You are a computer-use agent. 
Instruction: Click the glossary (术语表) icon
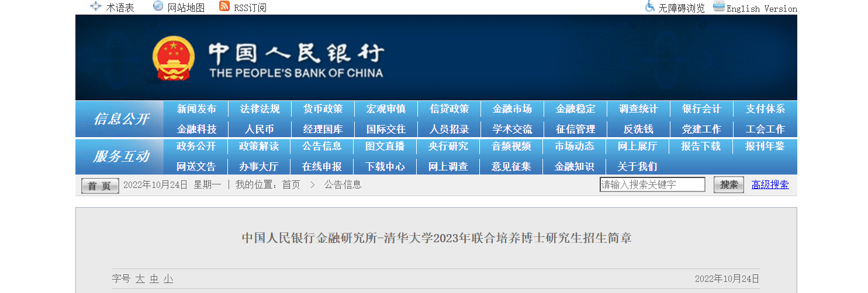pyautogui.click(x=95, y=6)
